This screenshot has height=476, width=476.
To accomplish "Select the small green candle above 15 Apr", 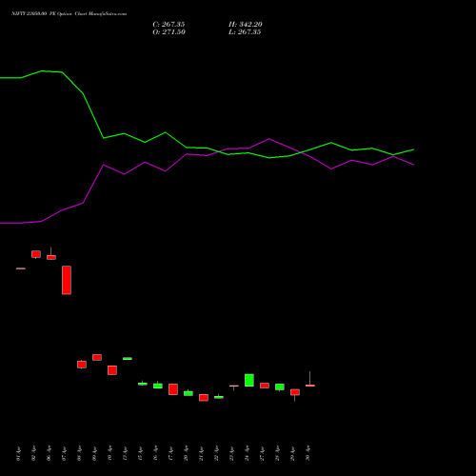I will (143, 384).
